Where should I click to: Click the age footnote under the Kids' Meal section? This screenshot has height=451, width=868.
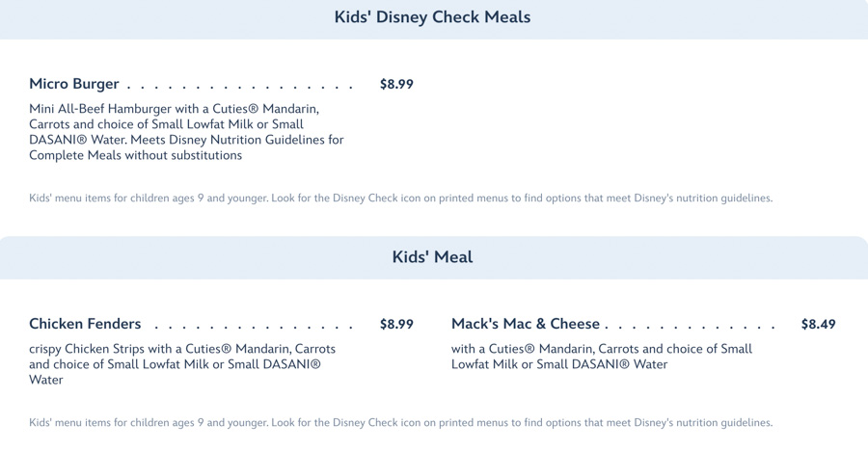click(x=400, y=423)
